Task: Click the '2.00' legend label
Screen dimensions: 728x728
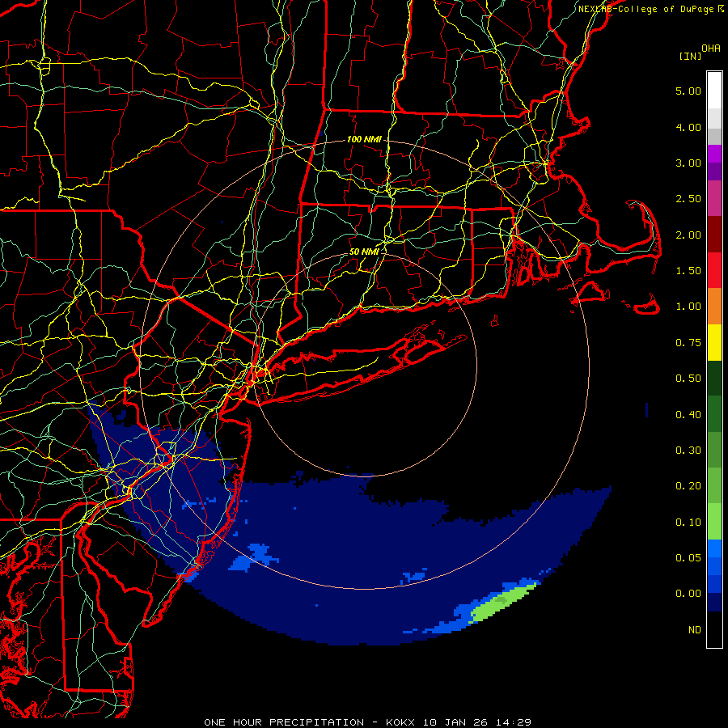Action: 688,235
